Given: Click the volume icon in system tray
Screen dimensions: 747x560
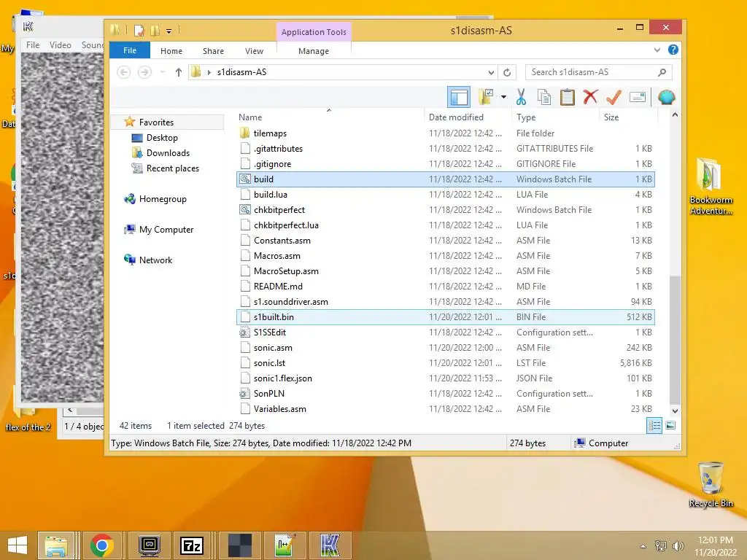Looking at the screenshot, I should coord(678,545).
